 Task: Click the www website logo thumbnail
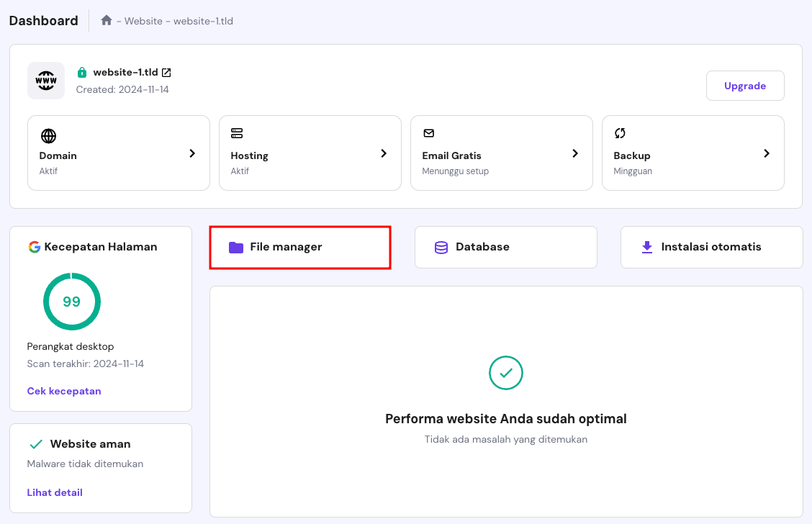coord(45,81)
